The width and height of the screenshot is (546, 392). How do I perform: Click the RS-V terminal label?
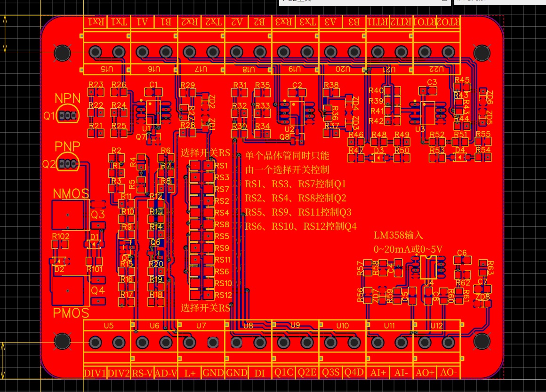(x=143, y=373)
